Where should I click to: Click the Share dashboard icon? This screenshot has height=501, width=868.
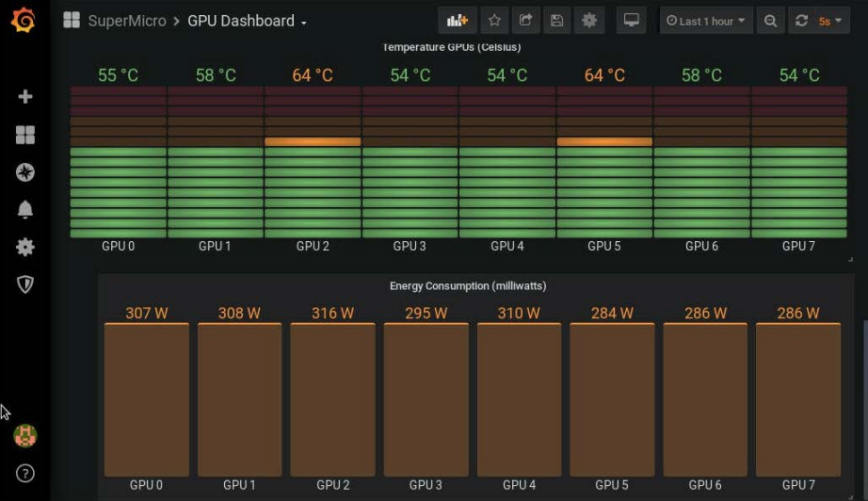[x=526, y=21]
